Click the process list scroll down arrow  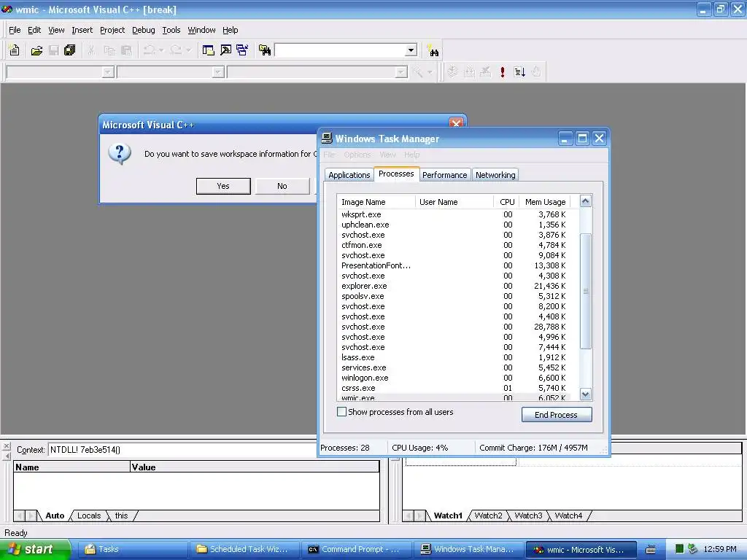pos(586,394)
